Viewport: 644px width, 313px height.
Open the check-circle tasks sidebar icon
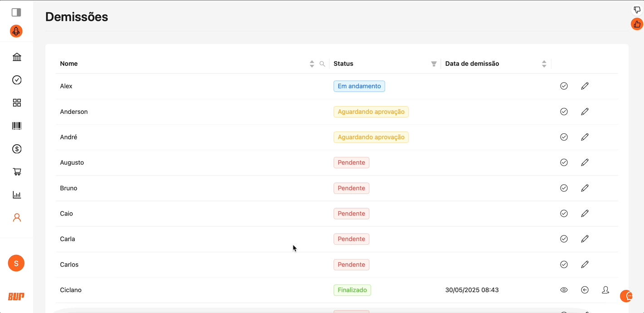click(x=17, y=80)
